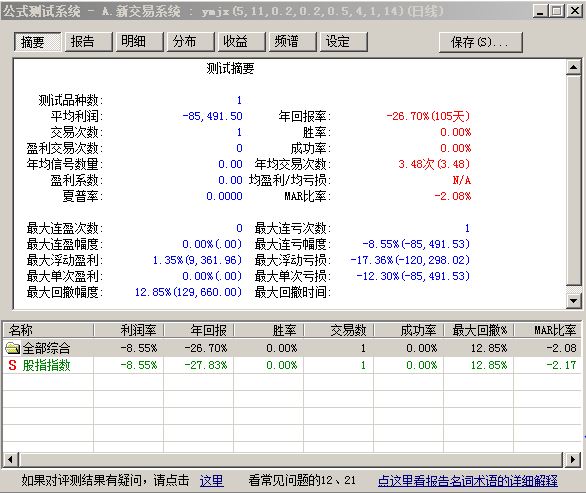Open the 收益 tab

pyautogui.click(x=242, y=41)
